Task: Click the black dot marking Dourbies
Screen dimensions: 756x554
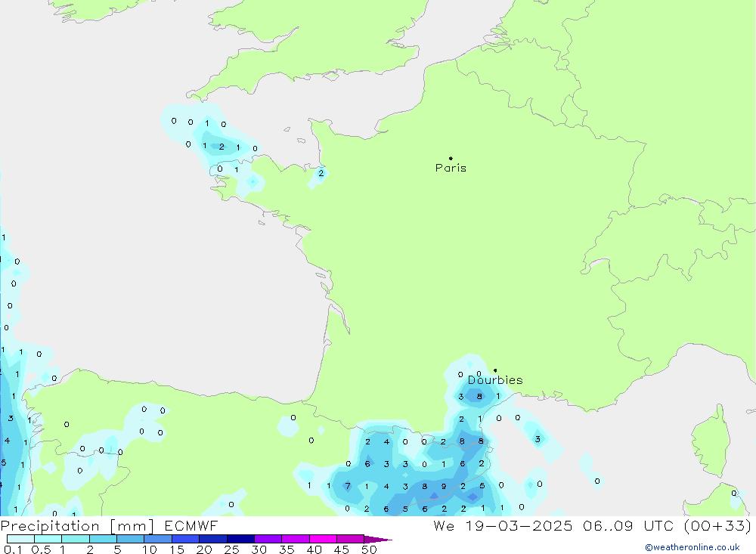Action: tap(495, 370)
